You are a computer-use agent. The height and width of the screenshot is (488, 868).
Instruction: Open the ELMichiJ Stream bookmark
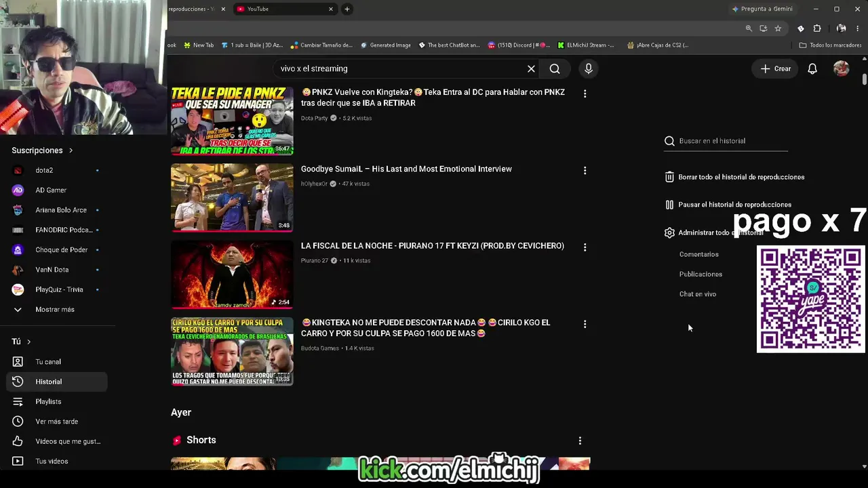point(585,45)
